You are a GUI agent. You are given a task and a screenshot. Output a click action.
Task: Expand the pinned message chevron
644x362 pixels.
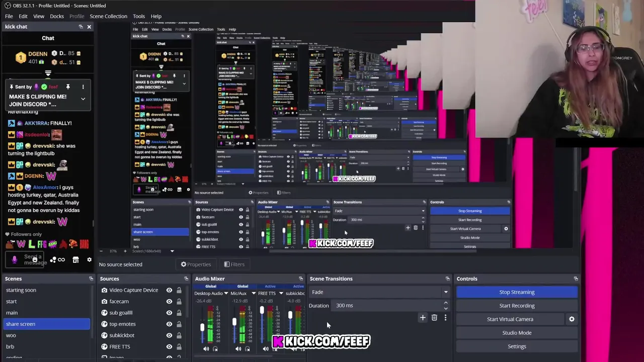pyautogui.click(x=83, y=99)
